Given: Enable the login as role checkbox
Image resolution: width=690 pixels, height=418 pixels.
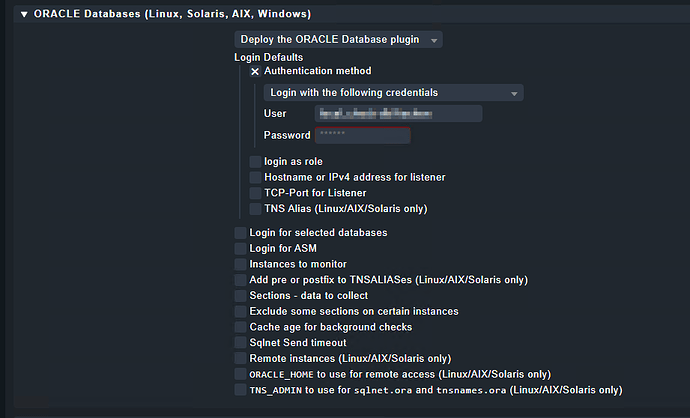Looking at the screenshot, I should pos(255,162).
